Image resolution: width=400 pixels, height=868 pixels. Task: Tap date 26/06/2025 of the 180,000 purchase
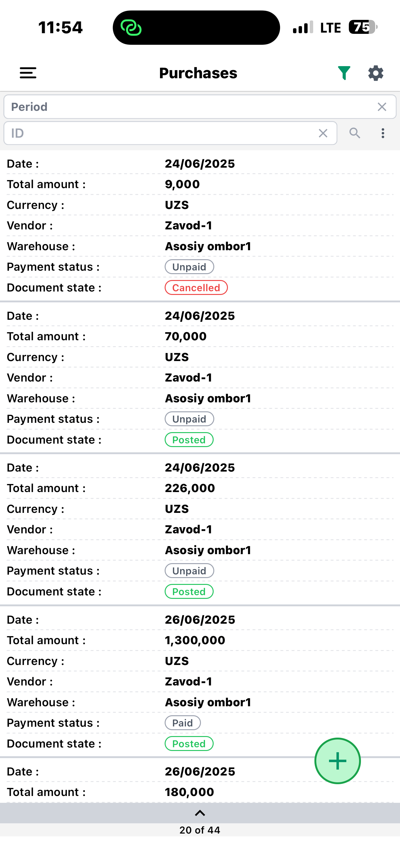pos(200,772)
